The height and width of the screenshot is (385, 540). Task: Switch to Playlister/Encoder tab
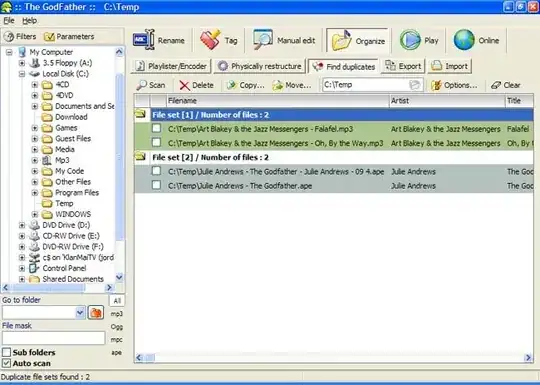coord(171,66)
